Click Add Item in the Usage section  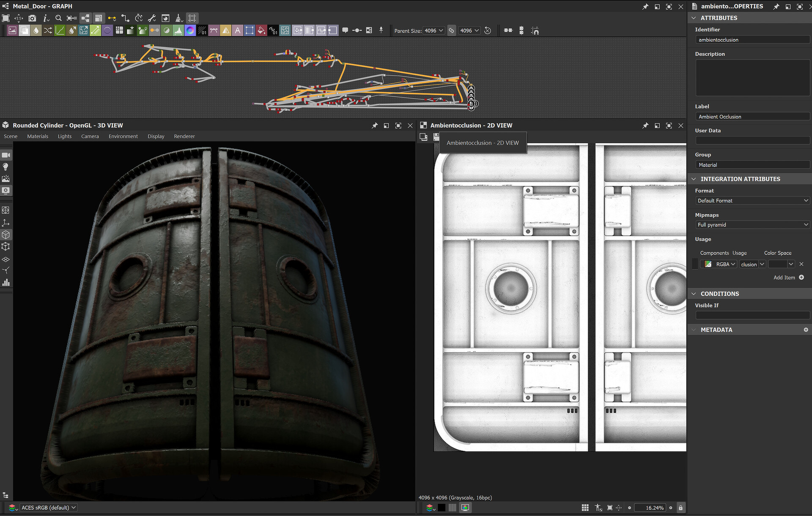[785, 278]
